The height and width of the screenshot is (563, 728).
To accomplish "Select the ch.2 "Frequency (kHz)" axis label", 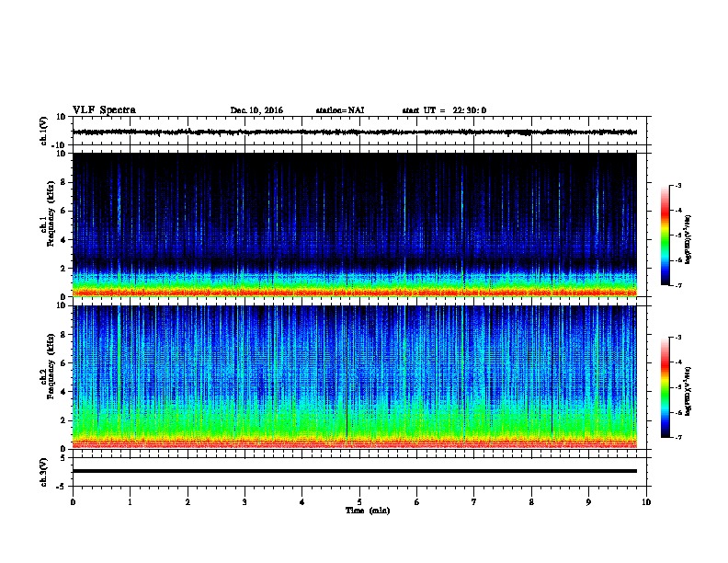I will tap(51, 366).
